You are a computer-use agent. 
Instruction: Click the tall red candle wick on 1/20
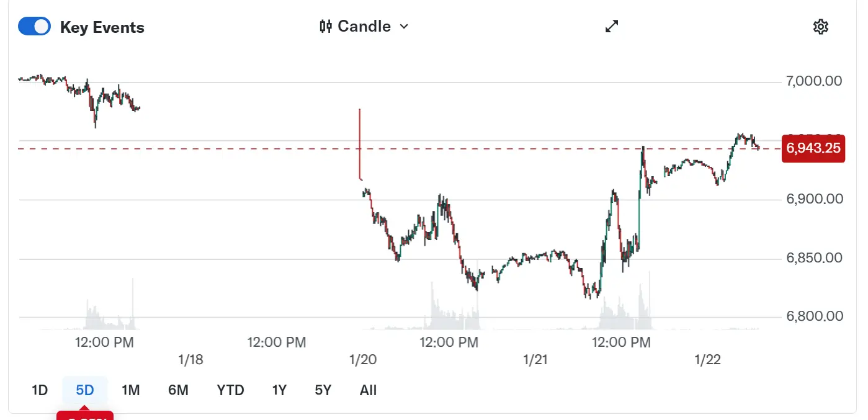coord(360,143)
